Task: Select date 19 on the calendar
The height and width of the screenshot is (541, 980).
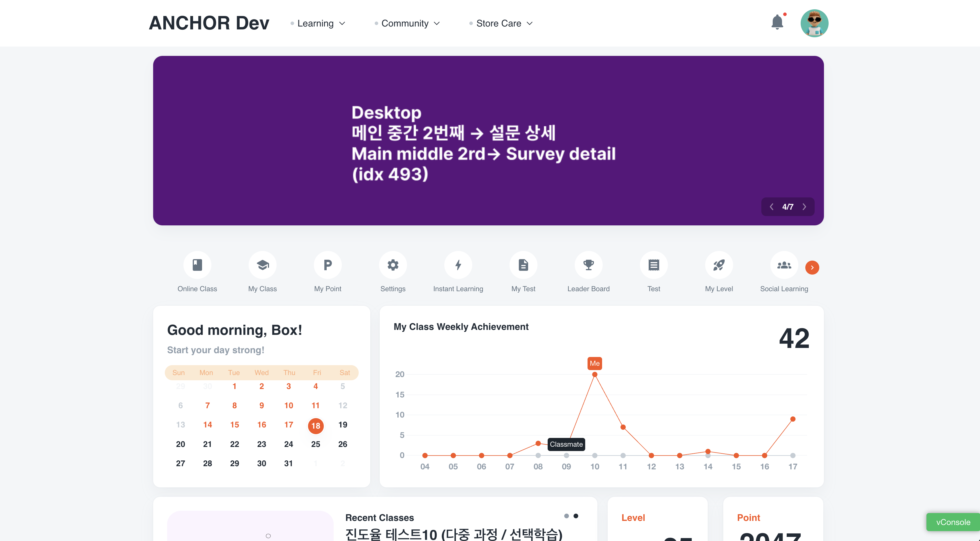Action: [343, 425]
